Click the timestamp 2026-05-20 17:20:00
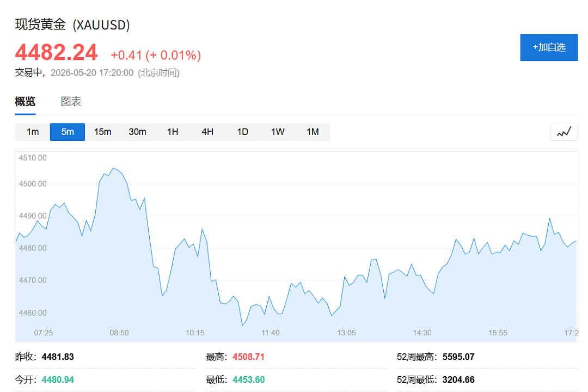Image resolution: width=588 pixels, height=392 pixels. tap(92, 73)
